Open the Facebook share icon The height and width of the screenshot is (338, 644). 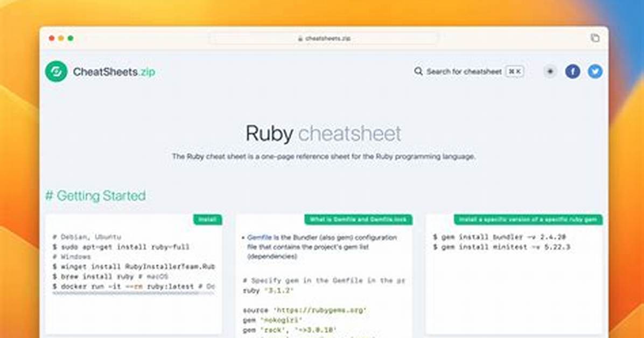click(x=572, y=72)
